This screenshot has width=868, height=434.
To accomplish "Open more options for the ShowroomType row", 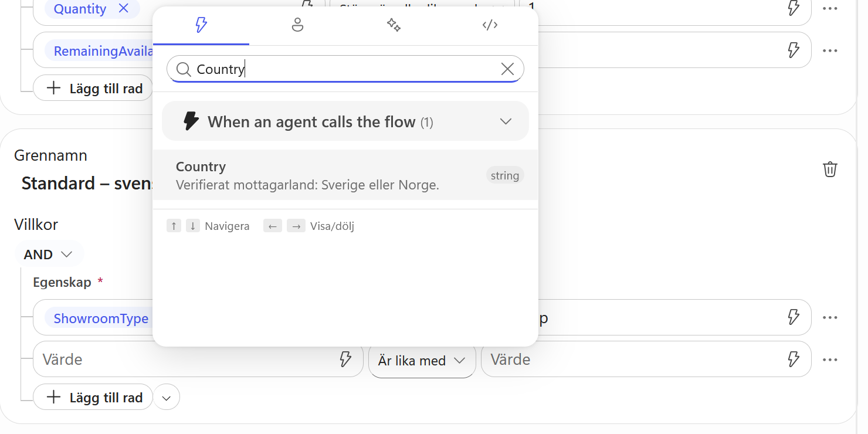I will [x=830, y=317].
